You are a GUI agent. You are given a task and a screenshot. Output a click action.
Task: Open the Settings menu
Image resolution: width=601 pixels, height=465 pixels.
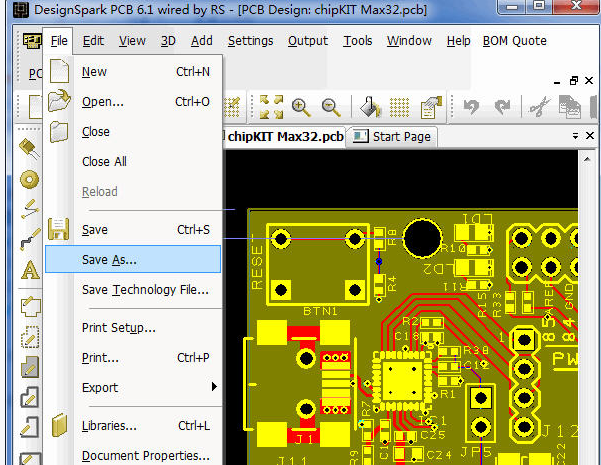coord(250,41)
